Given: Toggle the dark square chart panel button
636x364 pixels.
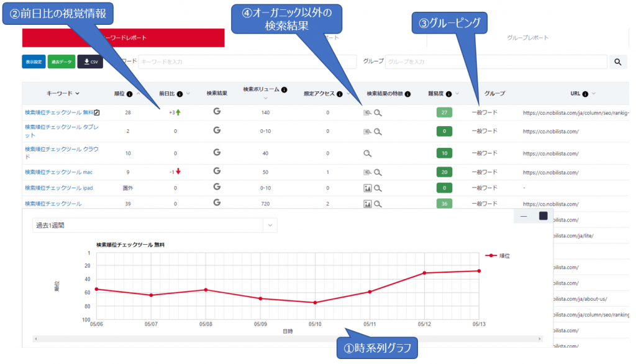Looking at the screenshot, I should pos(543,216).
